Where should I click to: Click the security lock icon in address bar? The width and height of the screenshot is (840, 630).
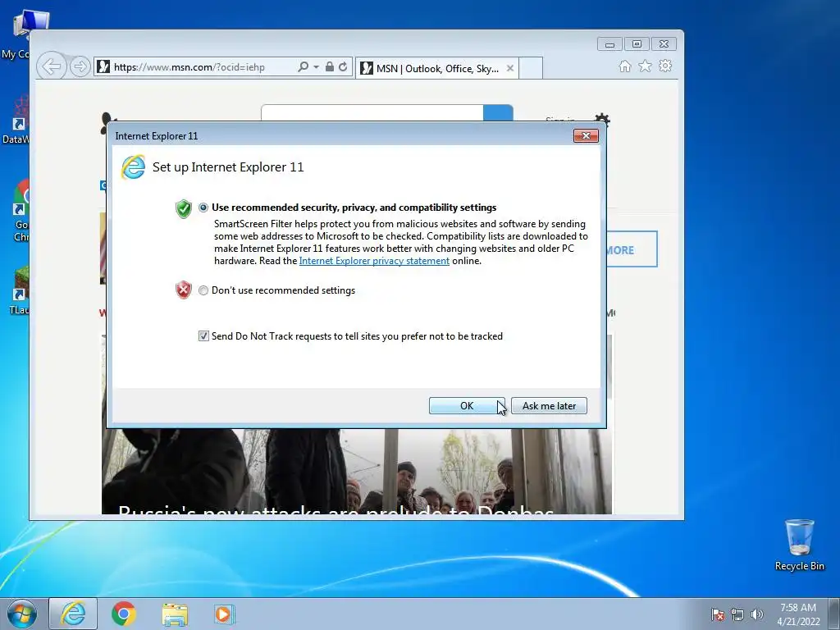coord(330,67)
